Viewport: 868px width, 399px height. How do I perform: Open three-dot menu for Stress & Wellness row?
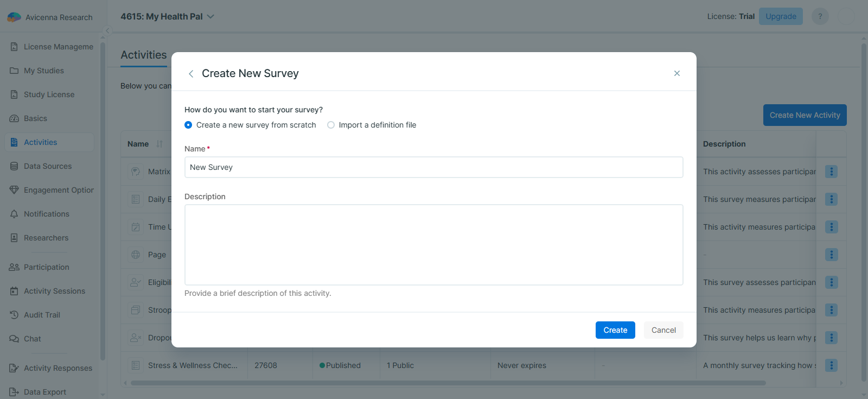[x=831, y=365]
